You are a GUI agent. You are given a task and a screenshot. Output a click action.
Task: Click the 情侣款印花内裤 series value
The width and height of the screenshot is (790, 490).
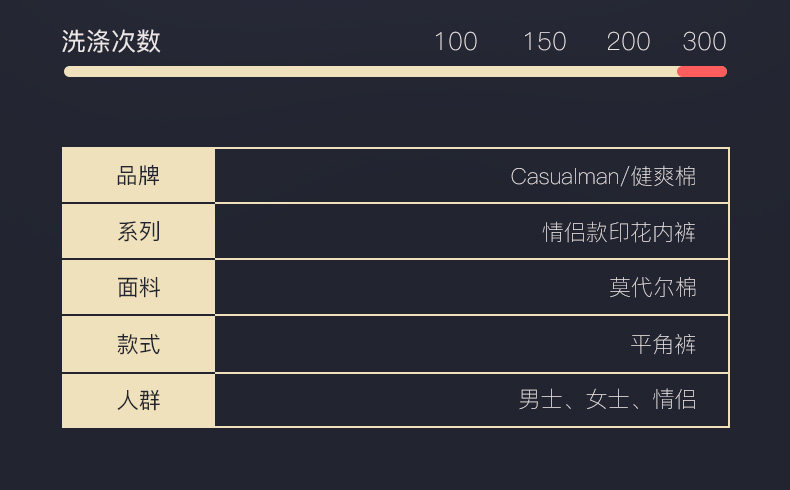click(619, 233)
